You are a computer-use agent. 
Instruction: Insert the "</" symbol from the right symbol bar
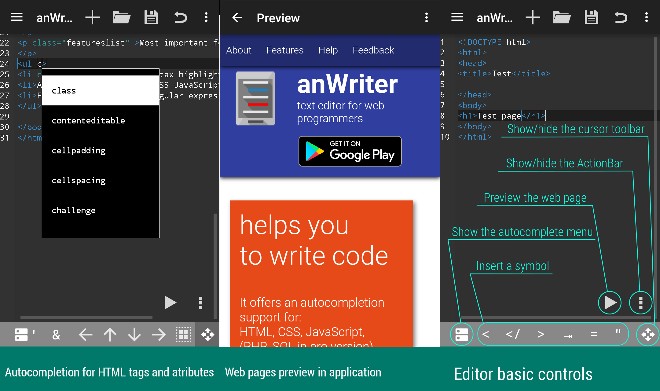pos(513,335)
